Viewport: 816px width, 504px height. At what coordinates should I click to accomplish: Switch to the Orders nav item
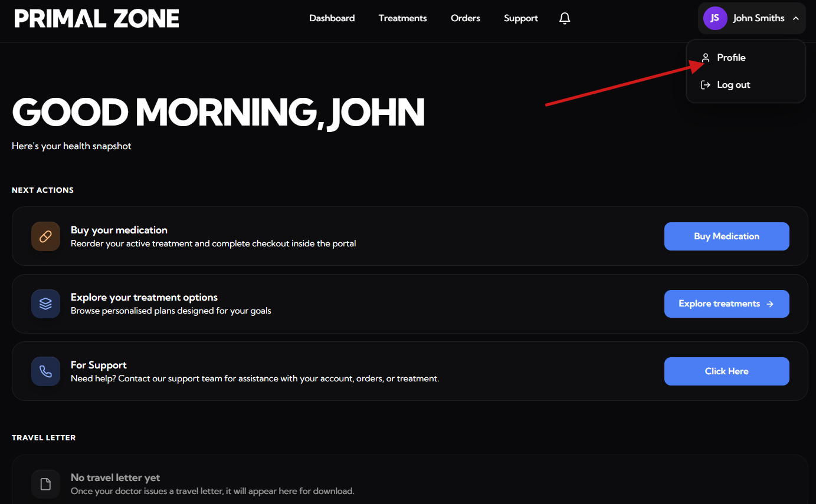point(465,18)
